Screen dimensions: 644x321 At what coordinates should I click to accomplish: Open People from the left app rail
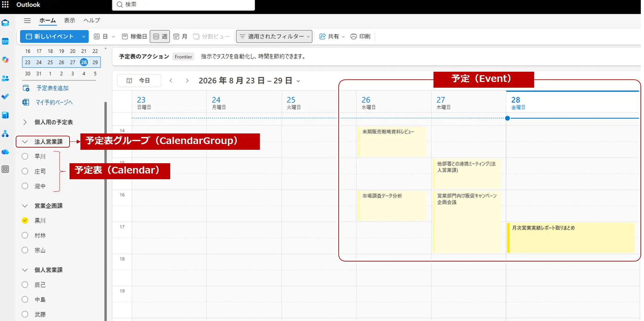pos(5,78)
